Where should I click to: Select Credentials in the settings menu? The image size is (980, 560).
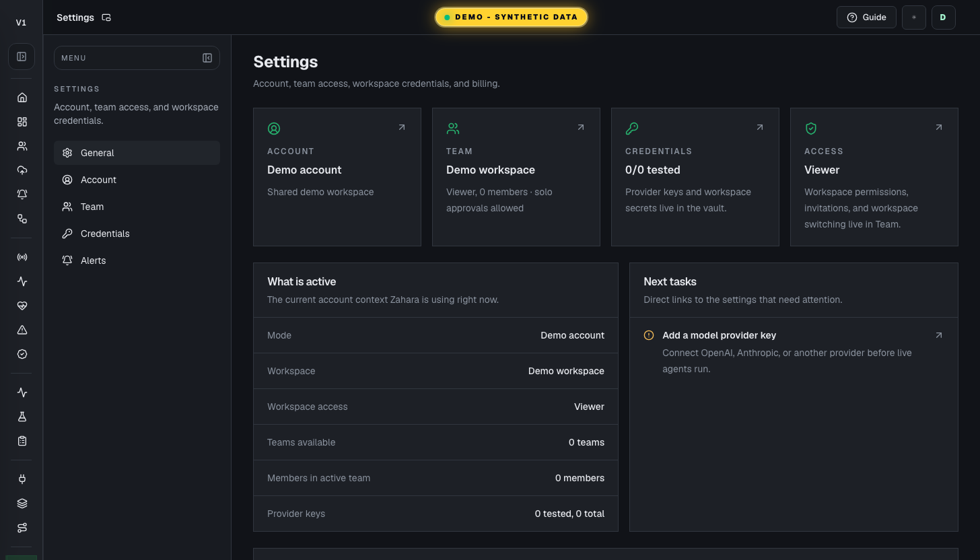tap(137, 234)
